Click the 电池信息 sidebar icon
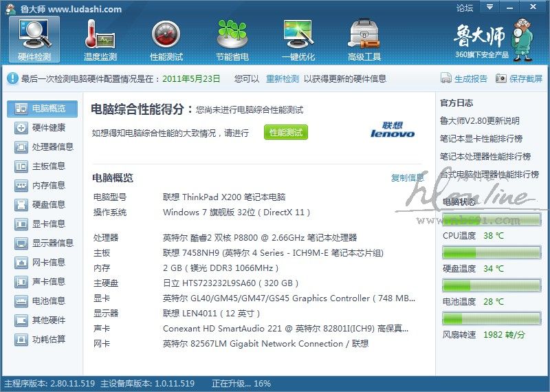 click(x=21, y=301)
